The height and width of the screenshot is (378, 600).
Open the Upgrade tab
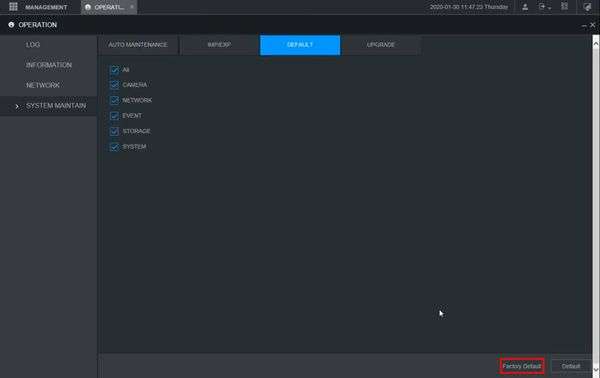(x=381, y=45)
